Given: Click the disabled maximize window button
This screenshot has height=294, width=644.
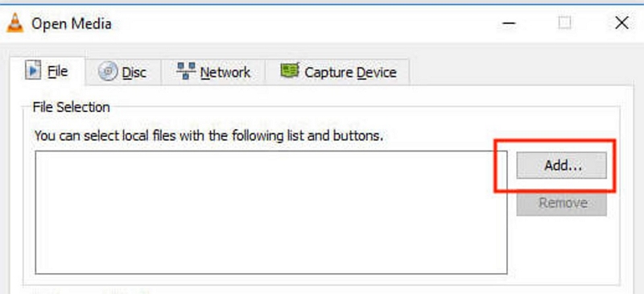Looking at the screenshot, I should point(565,23).
